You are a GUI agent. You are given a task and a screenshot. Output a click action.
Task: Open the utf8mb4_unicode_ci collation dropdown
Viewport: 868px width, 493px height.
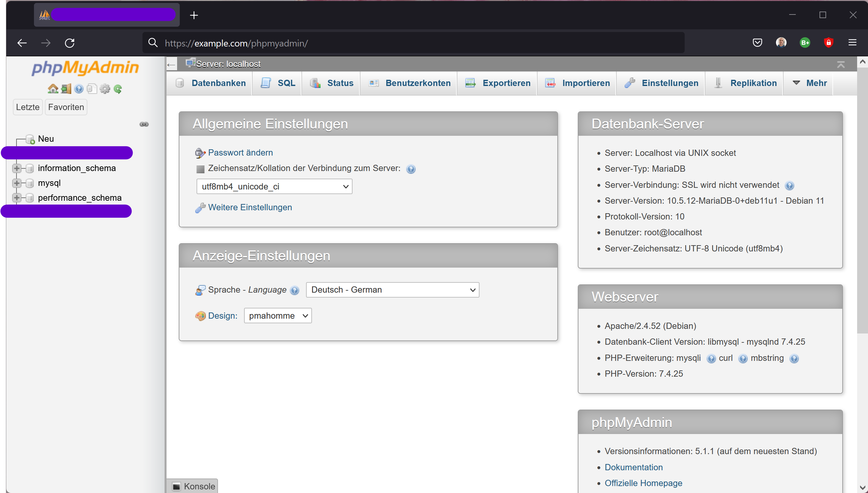pos(274,187)
